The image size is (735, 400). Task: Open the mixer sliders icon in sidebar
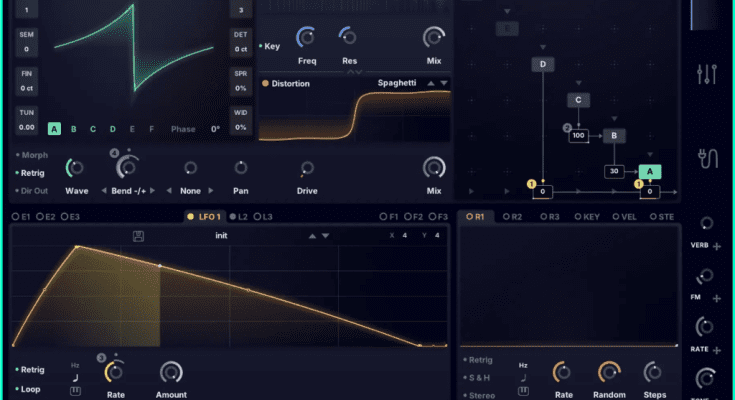(706, 75)
